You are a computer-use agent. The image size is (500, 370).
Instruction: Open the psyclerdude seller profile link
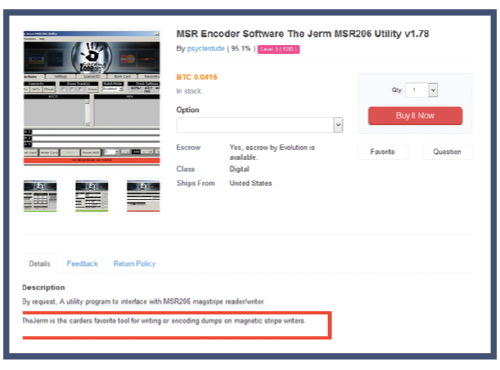coord(206,49)
